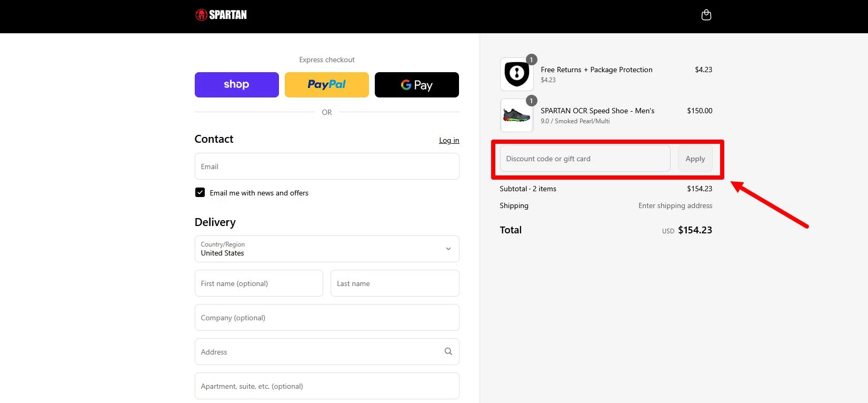Click the OCR Speed Shoe thumbnail
This screenshot has height=403, width=868.
(516, 115)
